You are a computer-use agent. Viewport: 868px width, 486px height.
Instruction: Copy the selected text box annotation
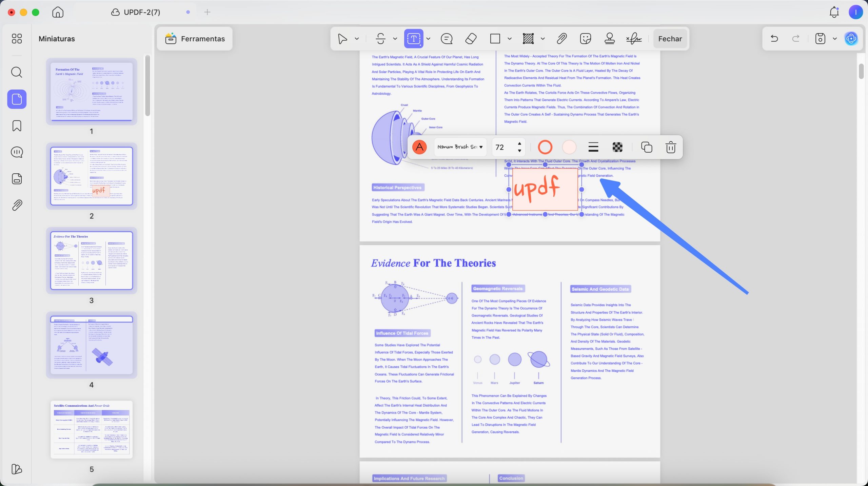646,147
